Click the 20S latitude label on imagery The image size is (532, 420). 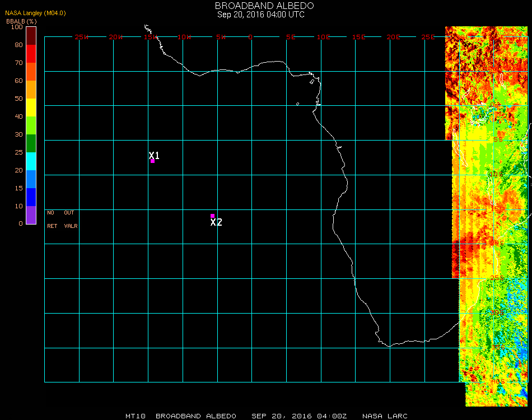pos(497,243)
